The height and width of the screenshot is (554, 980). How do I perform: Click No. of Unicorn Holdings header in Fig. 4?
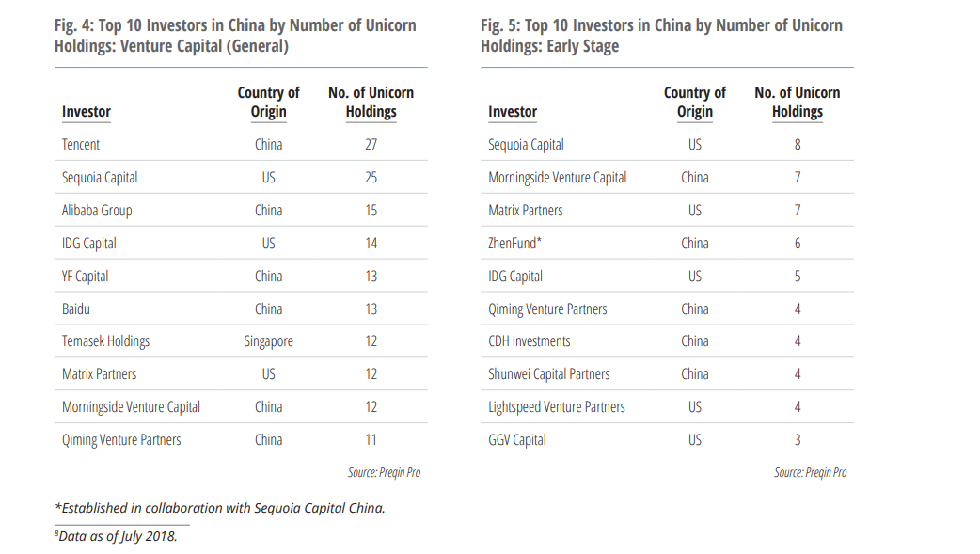pyautogui.click(x=371, y=102)
